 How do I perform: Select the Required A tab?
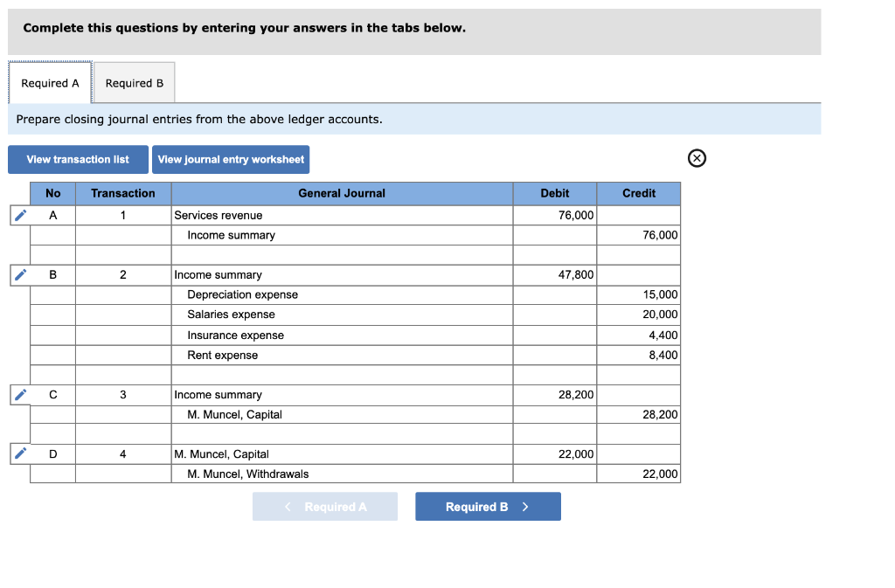pyautogui.click(x=49, y=82)
